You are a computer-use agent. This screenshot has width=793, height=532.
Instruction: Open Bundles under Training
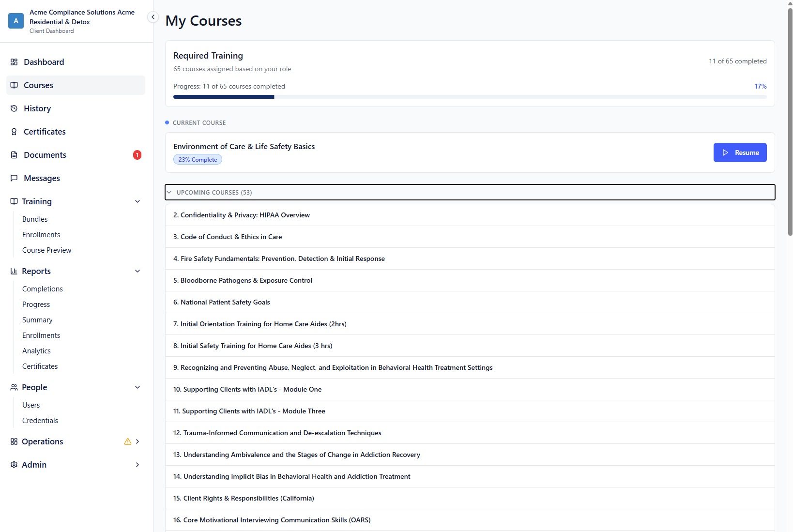tap(35, 219)
